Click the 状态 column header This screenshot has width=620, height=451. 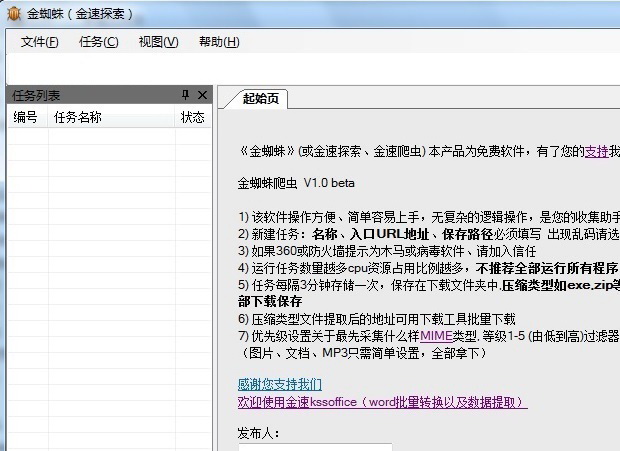(x=193, y=117)
